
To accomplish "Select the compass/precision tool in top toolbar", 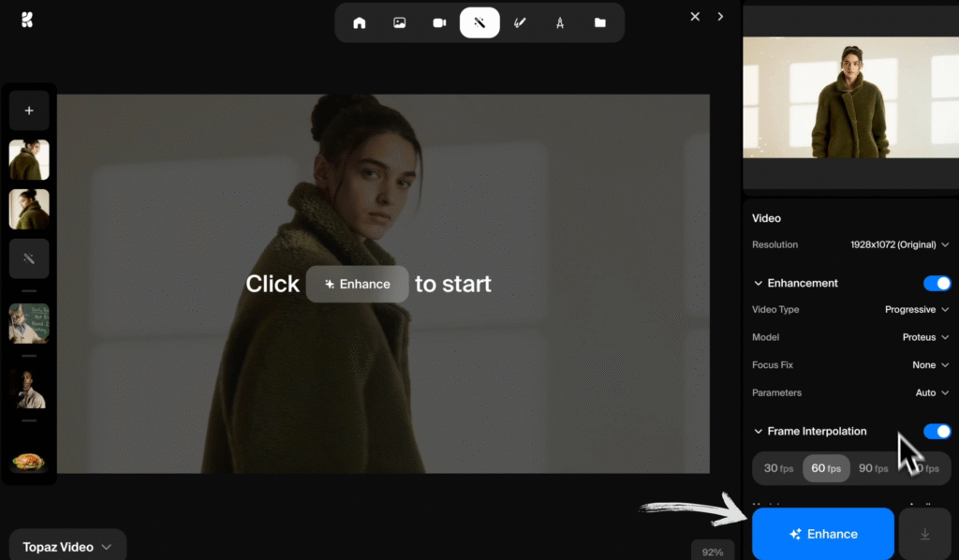I will pos(560,22).
